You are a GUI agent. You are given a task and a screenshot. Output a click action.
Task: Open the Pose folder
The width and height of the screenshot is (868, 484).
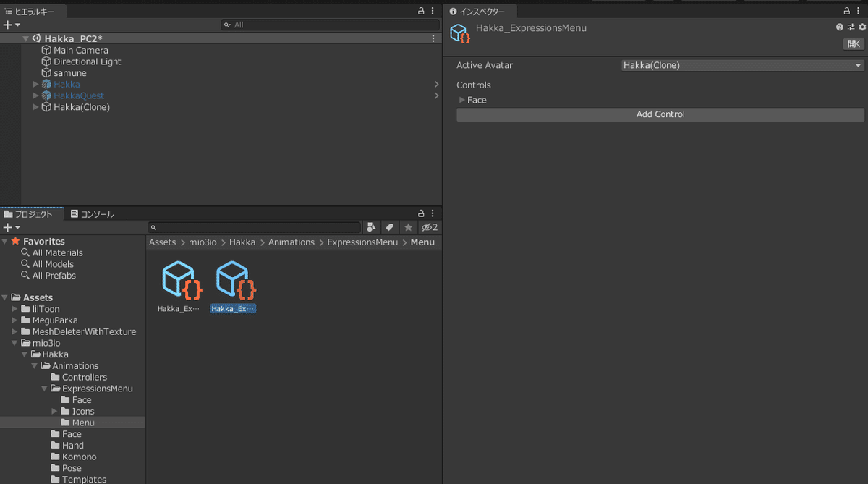72,468
